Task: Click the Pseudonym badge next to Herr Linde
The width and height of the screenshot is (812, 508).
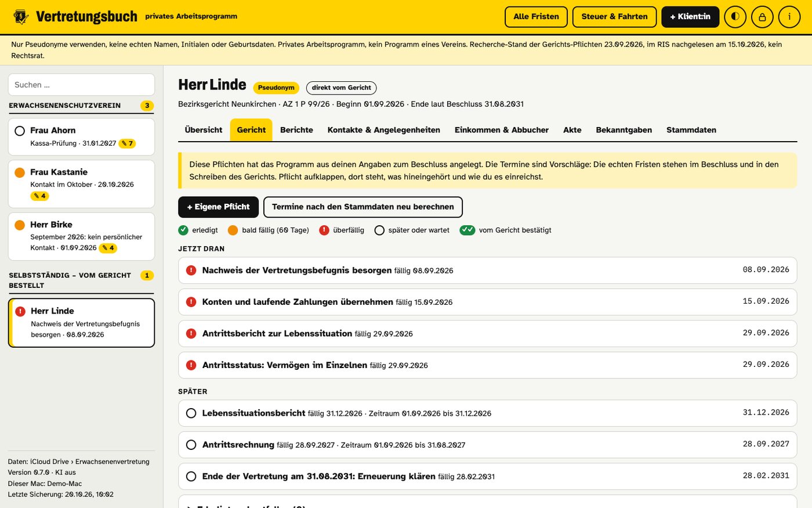Action: [x=276, y=88]
